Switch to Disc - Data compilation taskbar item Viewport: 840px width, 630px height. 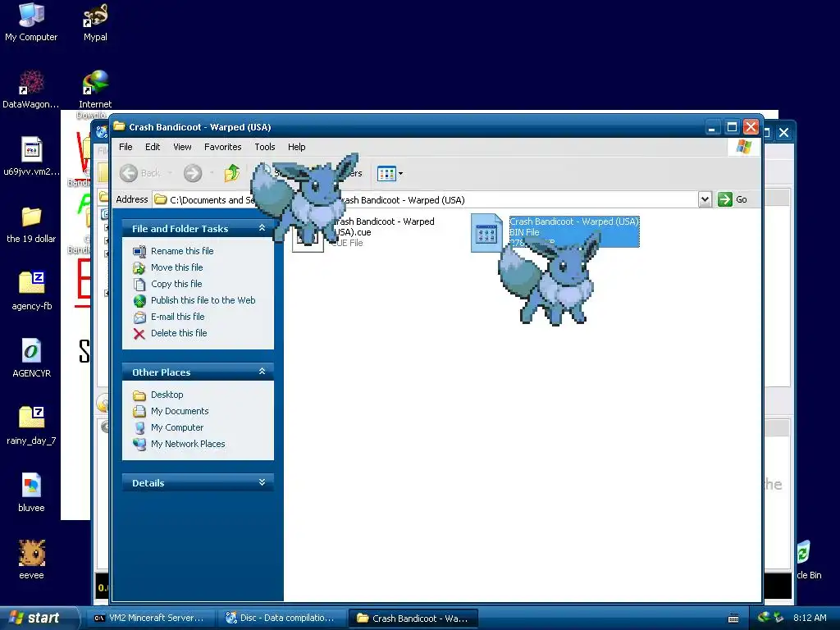[x=281, y=618]
